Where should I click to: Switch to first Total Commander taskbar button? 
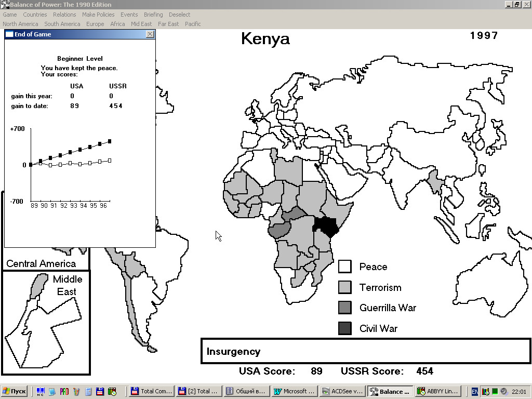pyautogui.click(x=152, y=392)
